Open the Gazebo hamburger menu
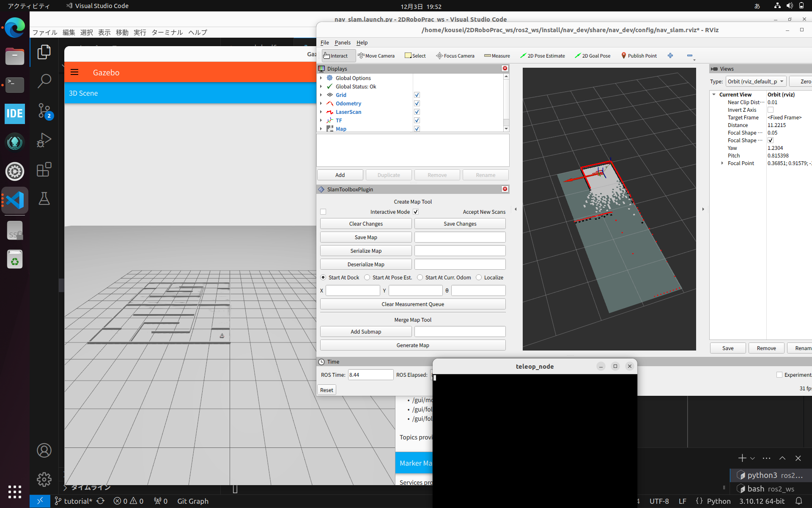Viewport: 812px width, 508px height. click(x=74, y=72)
